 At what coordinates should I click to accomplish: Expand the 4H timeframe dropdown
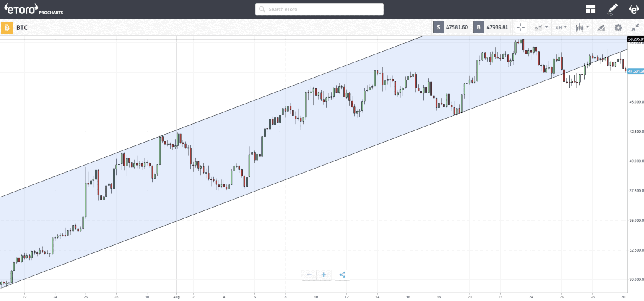pos(561,28)
